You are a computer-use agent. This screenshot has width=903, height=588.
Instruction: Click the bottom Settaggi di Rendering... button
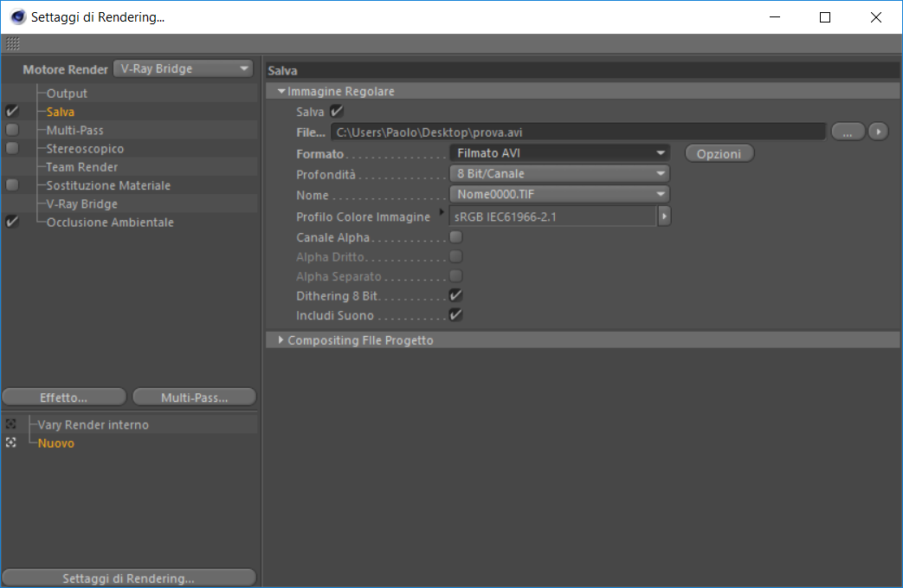[129, 578]
